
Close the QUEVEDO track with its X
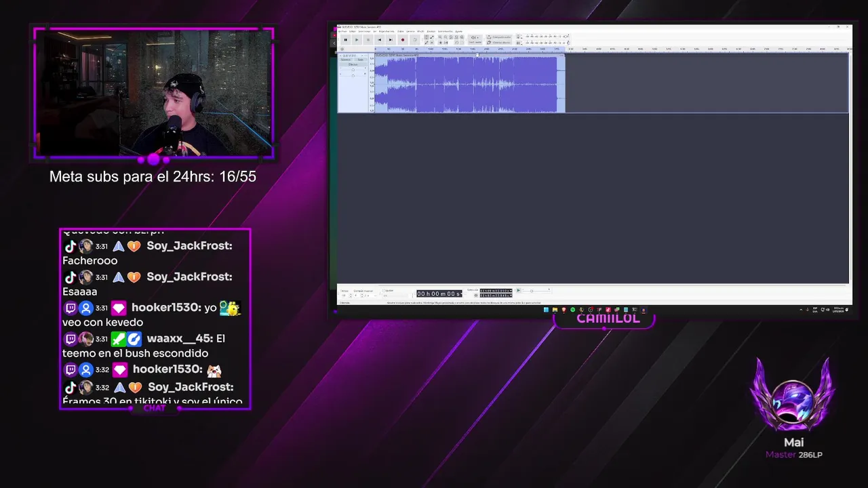click(x=340, y=56)
